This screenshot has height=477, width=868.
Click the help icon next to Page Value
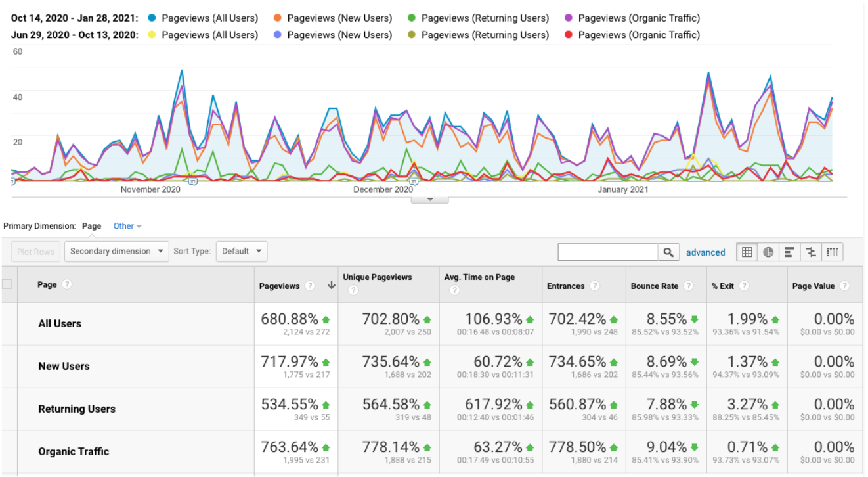click(x=844, y=286)
